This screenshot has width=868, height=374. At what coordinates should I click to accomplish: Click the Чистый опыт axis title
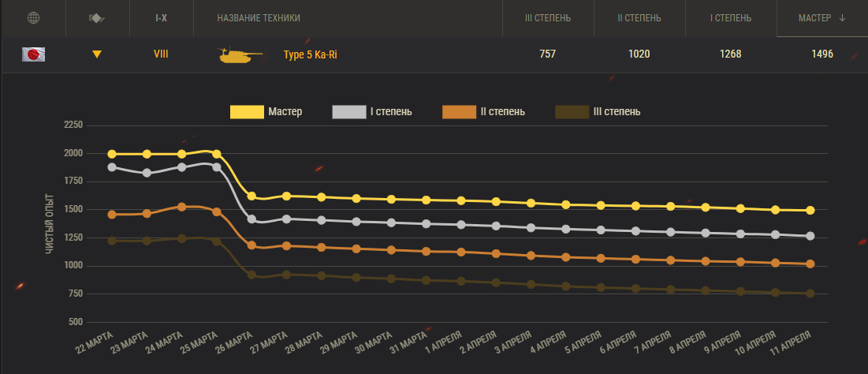tap(49, 224)
